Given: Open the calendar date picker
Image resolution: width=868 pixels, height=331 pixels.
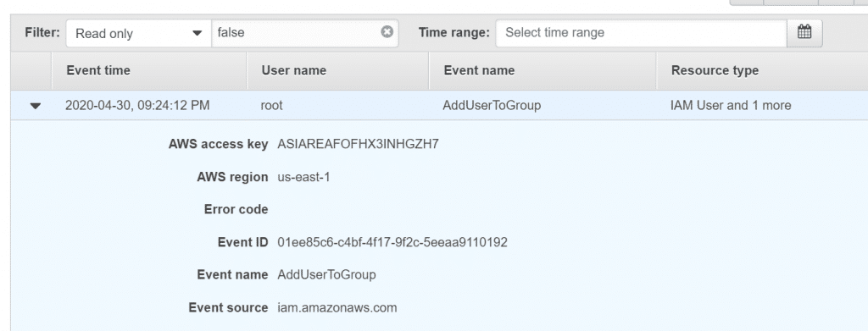Looking at the screenshot, I should pyautogui.click(x=804, y=33).
